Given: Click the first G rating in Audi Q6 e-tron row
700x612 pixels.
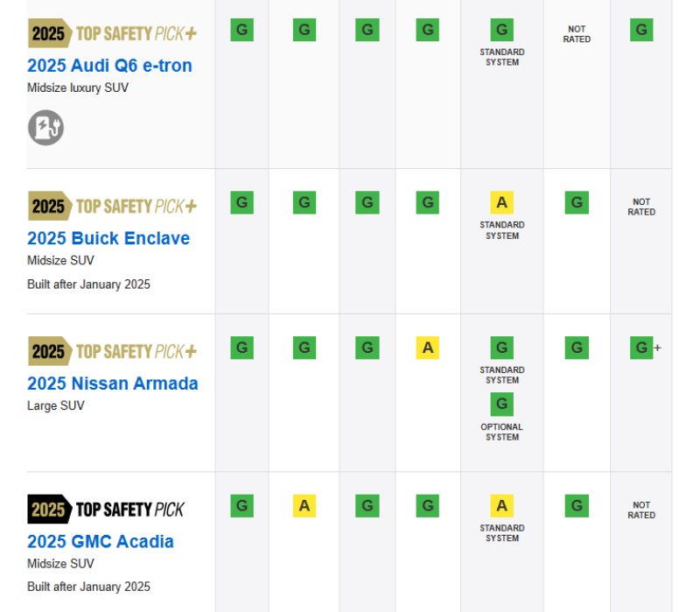Looking at the screenshot, I should [x=242, y=30].
